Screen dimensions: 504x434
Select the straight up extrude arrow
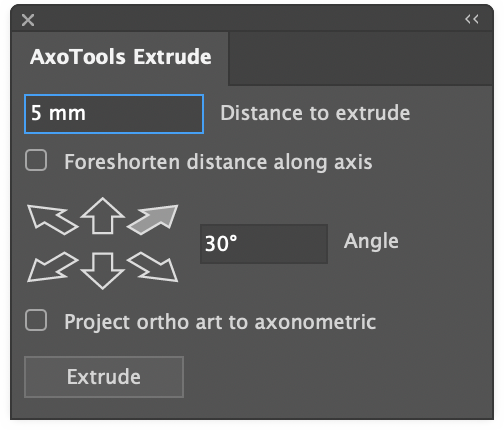coord(103,216)
